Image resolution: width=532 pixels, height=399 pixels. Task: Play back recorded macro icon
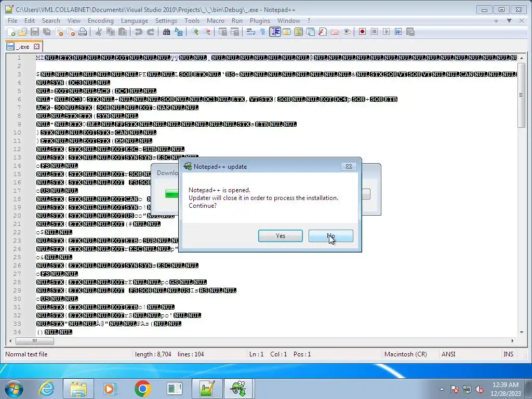[x=386, y=32]
